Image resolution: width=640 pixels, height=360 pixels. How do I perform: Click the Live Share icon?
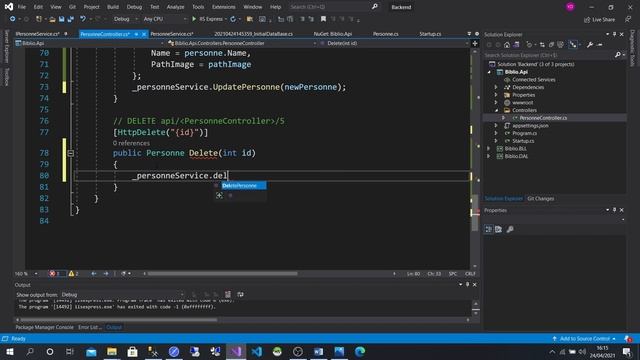pos(599,19)
